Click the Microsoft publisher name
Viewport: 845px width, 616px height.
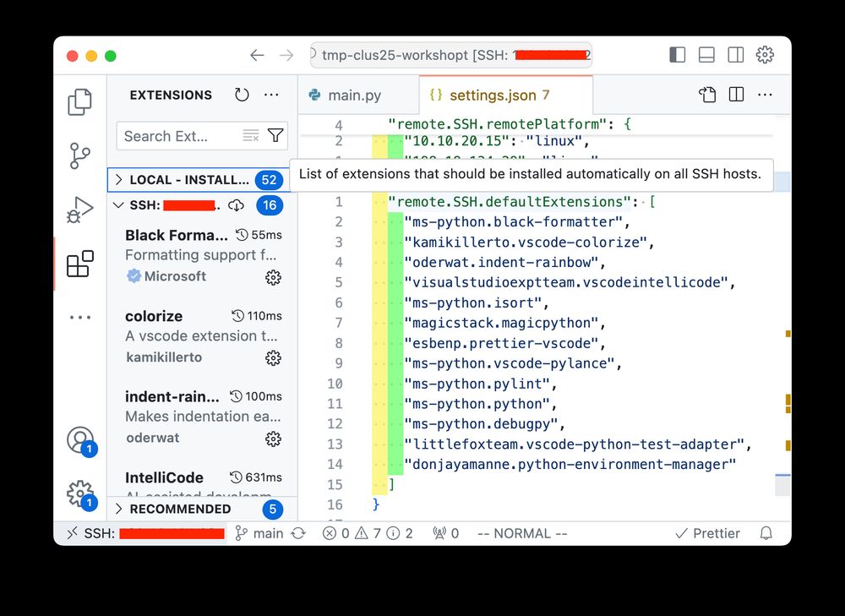175,276
